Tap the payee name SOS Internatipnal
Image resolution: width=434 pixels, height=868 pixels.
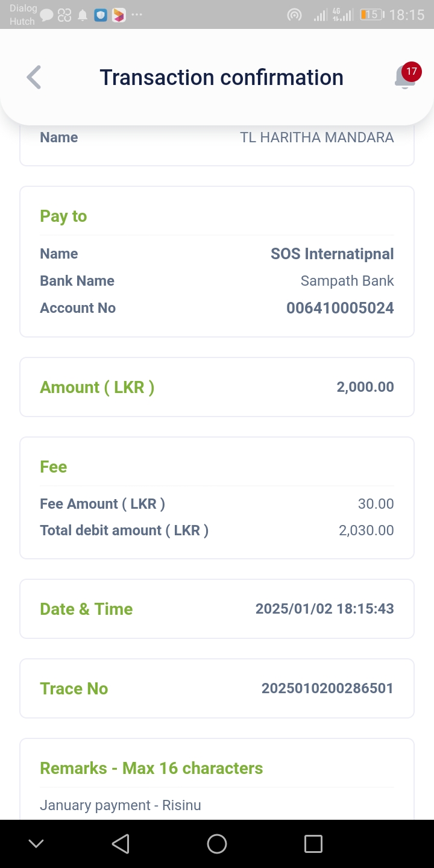[x=332, y=254]
